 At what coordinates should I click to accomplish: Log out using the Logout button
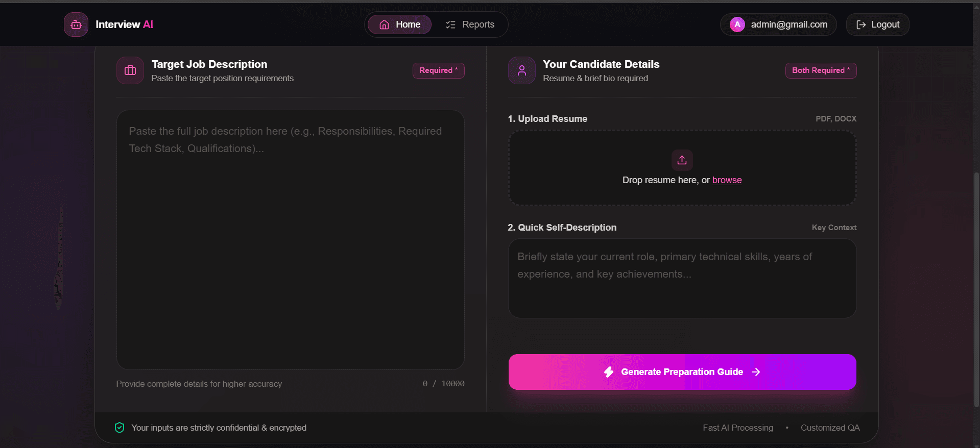pos(877,24)
